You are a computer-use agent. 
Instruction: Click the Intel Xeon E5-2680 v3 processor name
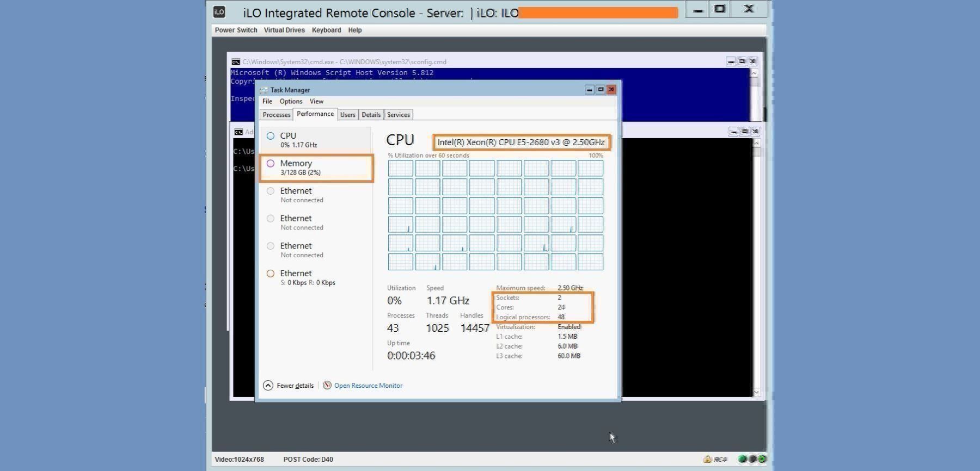[x=521, y=142]
